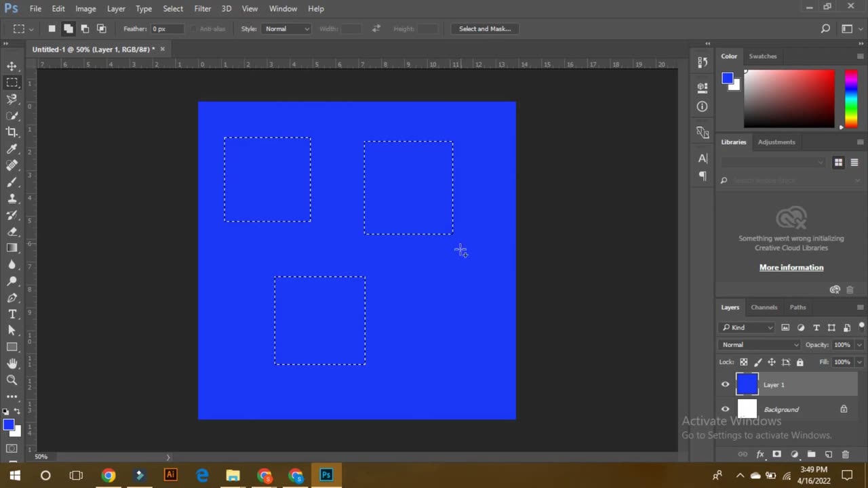Select the Rectangle shape tool
This screenshot has width=868, height=488.
(x=12, y=347)
